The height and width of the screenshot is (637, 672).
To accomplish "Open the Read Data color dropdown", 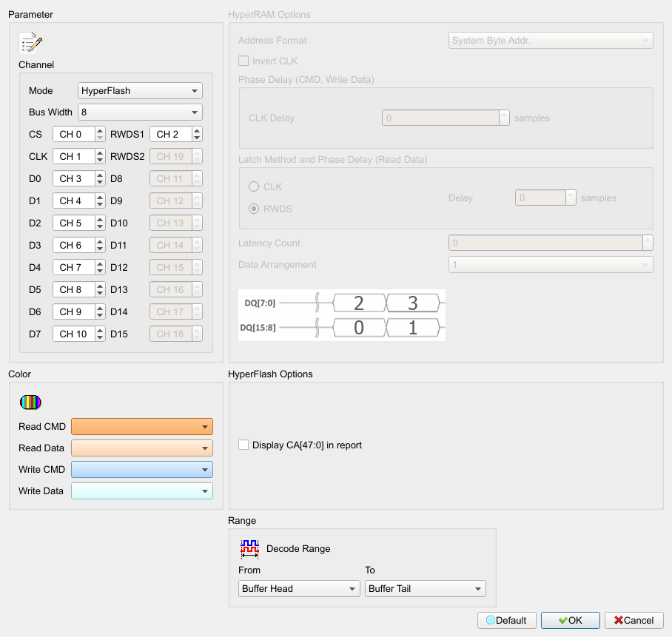I will [x=142, y=448].
